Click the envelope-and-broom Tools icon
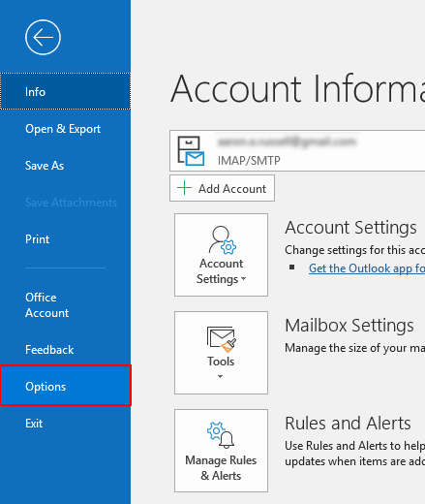 click(x=222, y=339)
